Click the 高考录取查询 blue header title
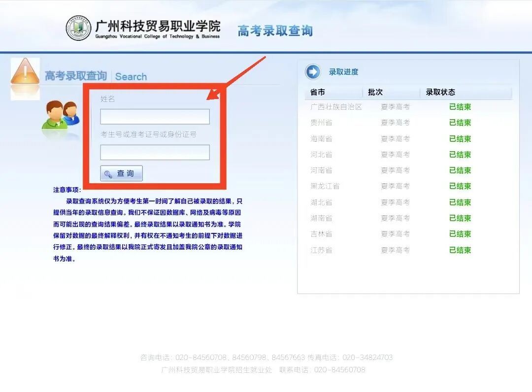The width and height of the screenshot is (532, 392). tap(275, 31)
